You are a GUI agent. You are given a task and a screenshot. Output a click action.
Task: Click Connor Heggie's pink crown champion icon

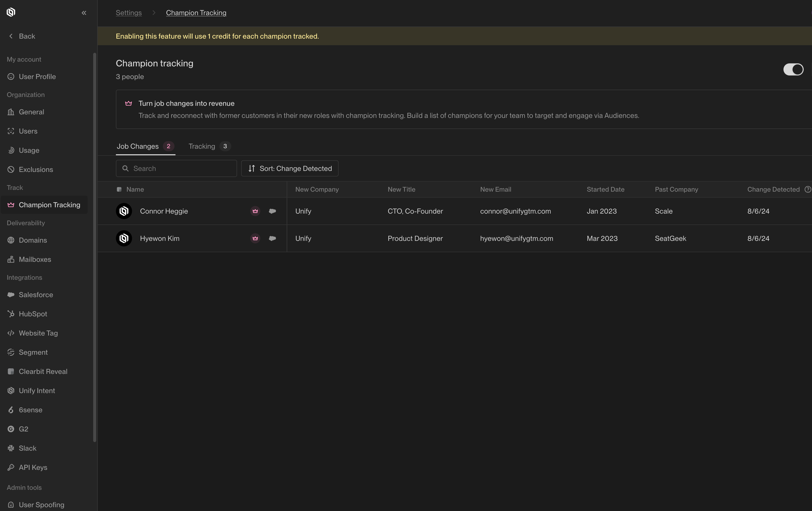click(255, 211)
